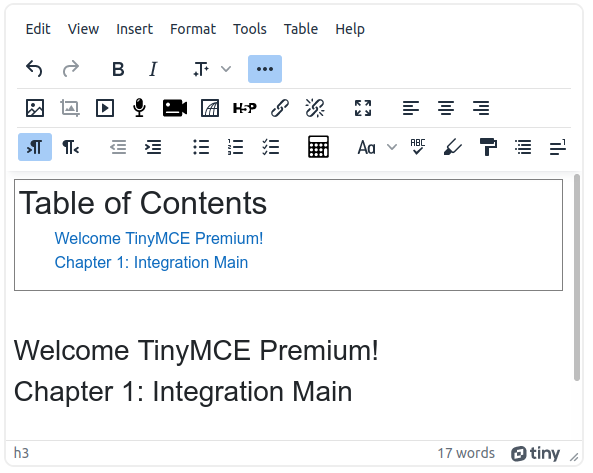Record audio with the microphone icon
This screenshot has width=593, height=473.
140,108
